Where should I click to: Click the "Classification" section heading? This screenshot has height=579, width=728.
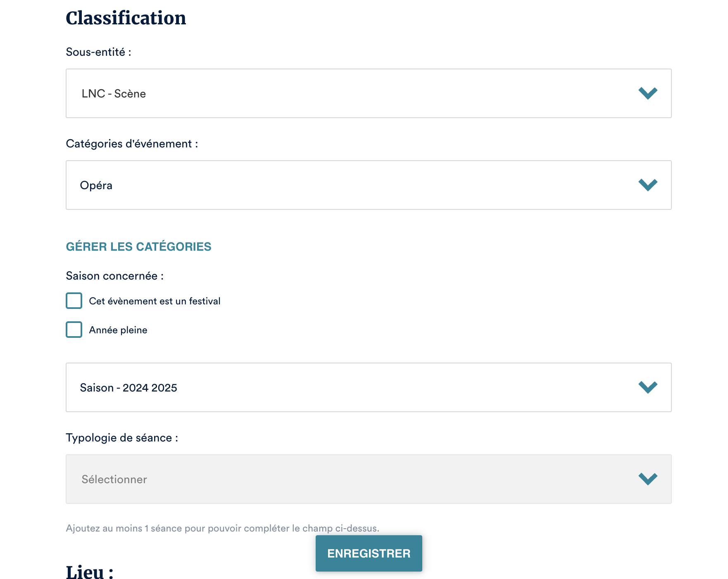pyautogui.click(x=126, y=18)
